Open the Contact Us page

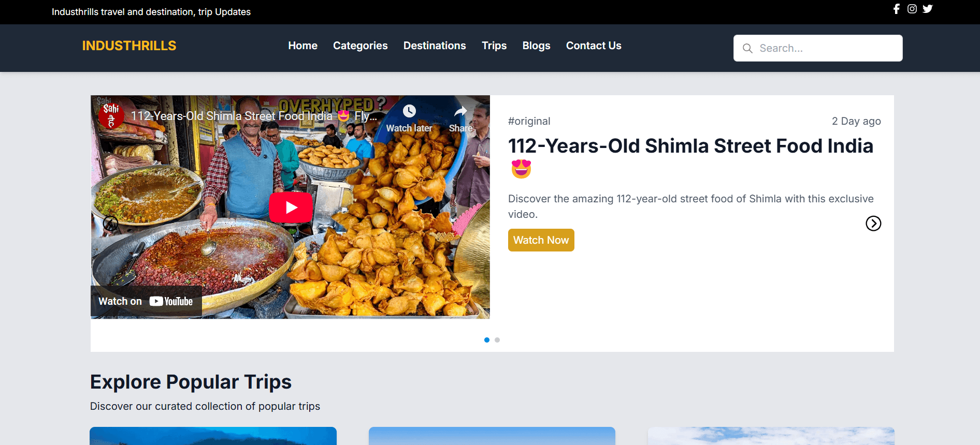[x=594, y=46]
